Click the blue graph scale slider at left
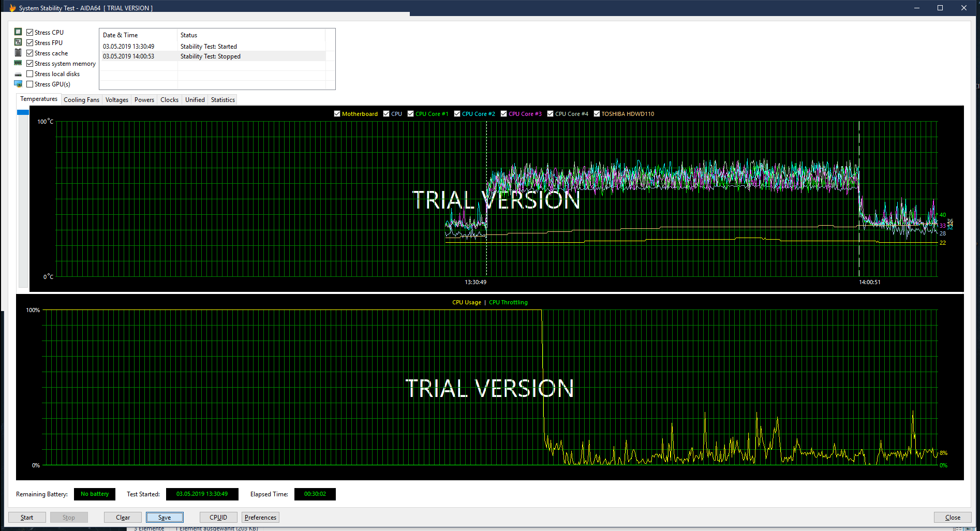This screenshot has width=980, height=531. pyautogui.click(x=23, y=112)
